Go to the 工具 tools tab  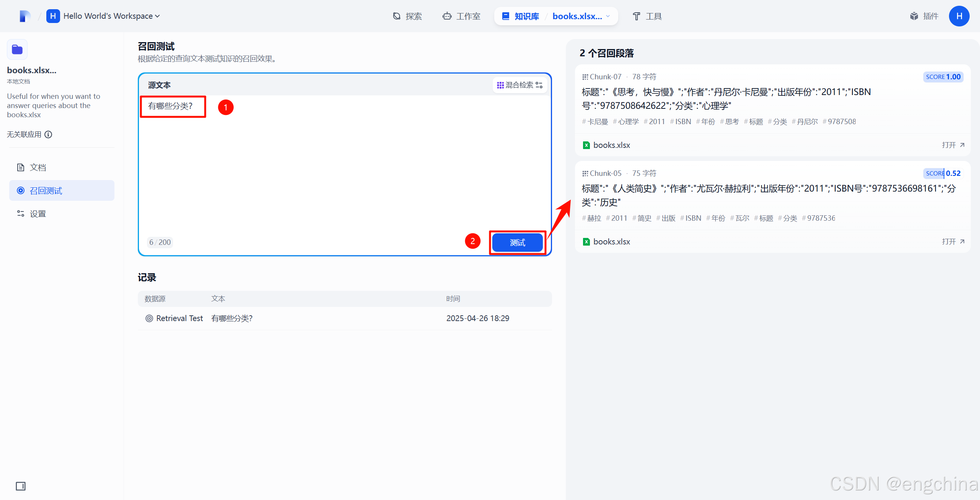(647, 16)
